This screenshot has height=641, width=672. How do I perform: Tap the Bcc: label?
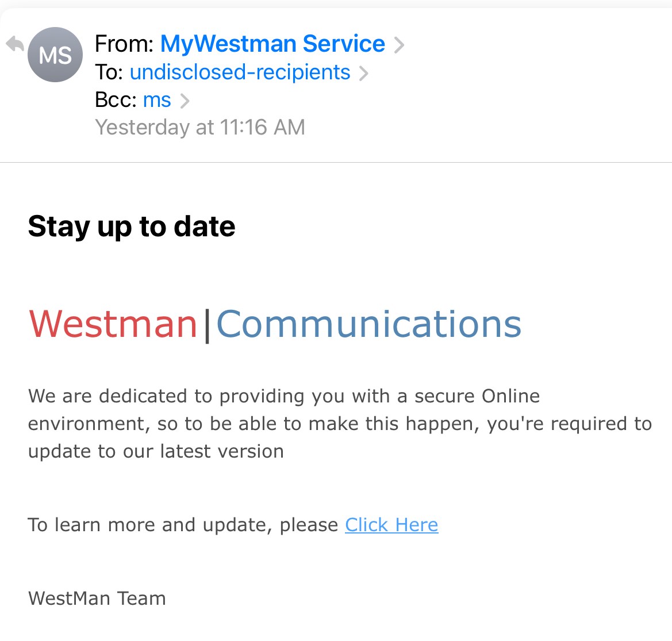[x=116, y=100]
